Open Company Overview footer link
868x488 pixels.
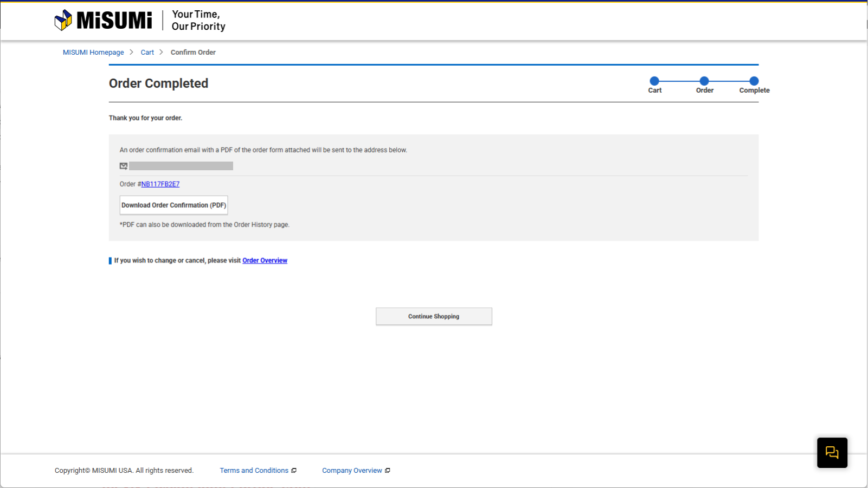click(352, 471)
